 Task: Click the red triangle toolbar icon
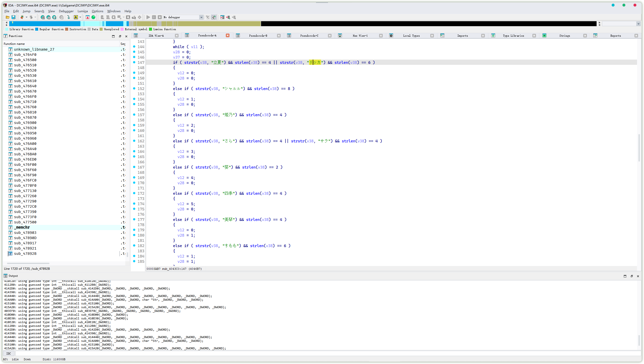pyautogui.click(x=88, y=17)
